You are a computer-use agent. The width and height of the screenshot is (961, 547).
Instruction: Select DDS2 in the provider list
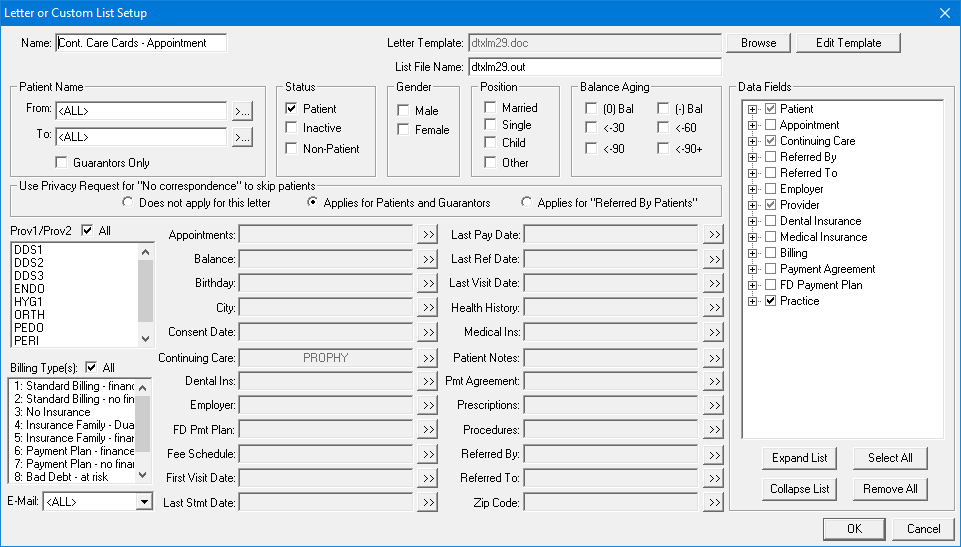tap(29, 263)
